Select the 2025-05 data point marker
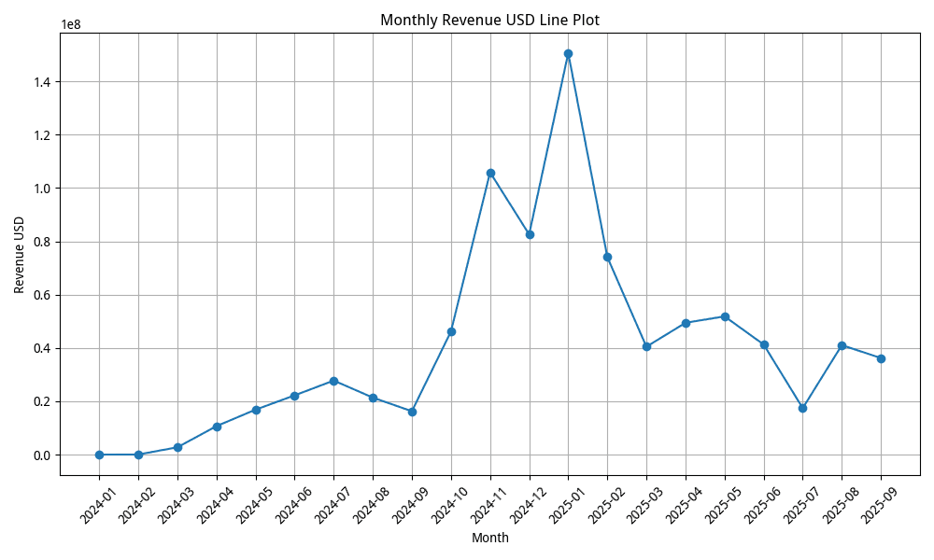Viewport: 934px width, 560px height. point(726,315)
